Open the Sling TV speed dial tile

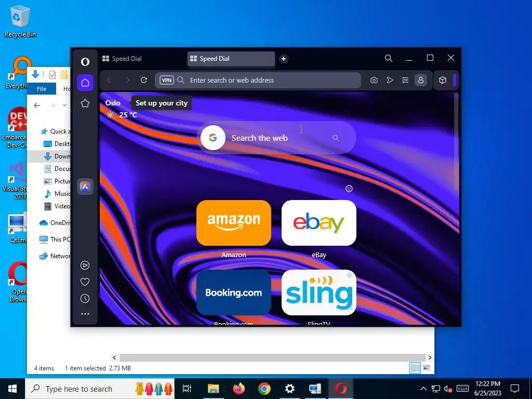[319, 292]
